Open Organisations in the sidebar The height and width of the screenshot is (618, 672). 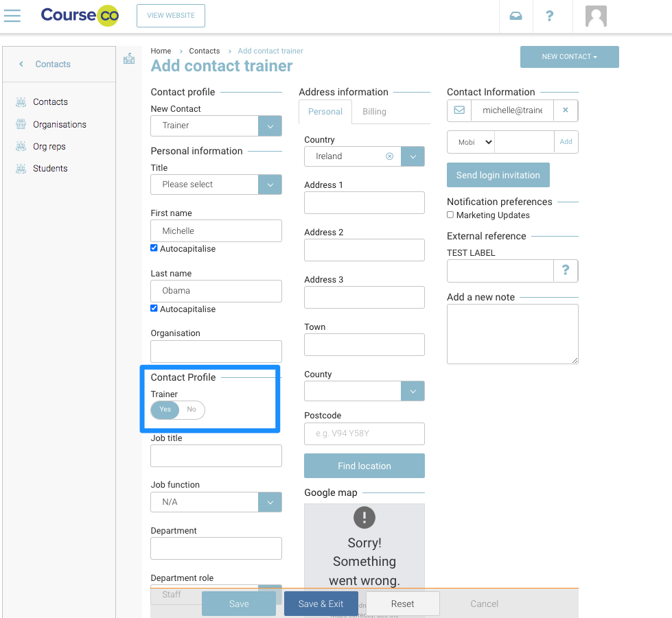coord(60,124)
